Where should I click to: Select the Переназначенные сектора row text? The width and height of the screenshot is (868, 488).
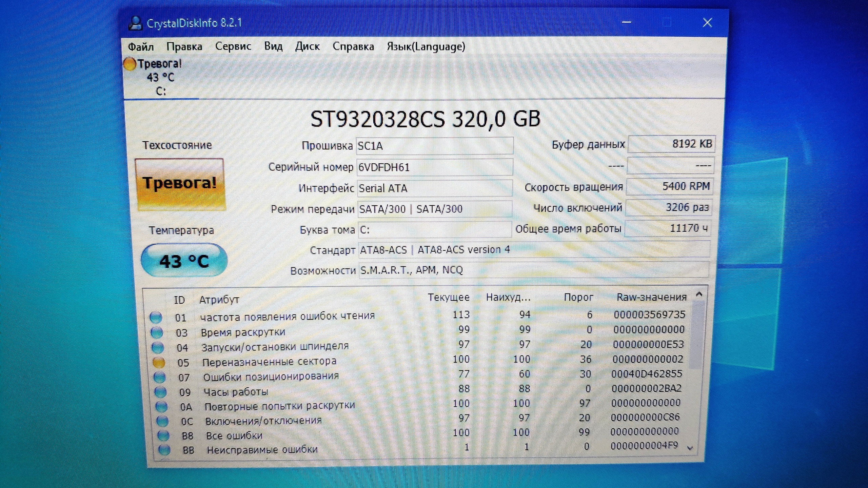(269, 362)
